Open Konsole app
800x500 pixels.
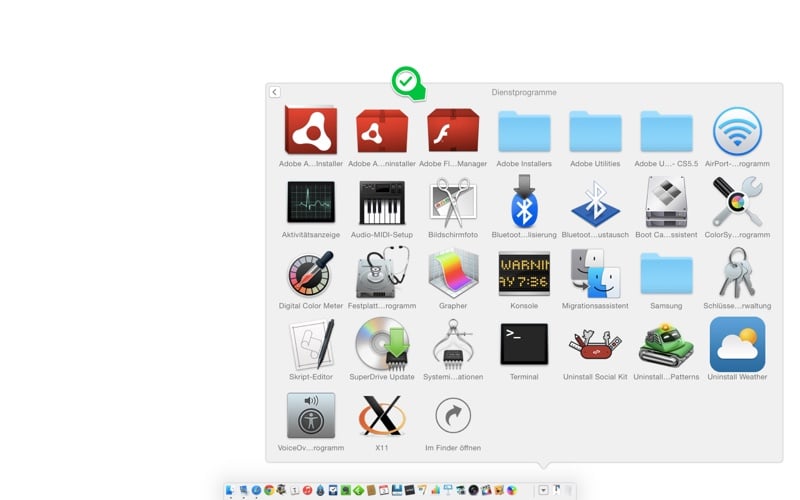pos(524,273)
